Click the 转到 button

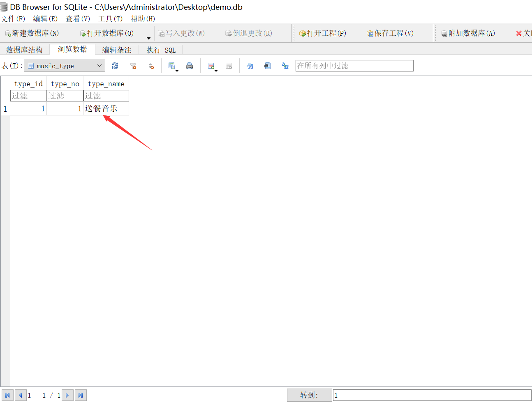point(310,395)
